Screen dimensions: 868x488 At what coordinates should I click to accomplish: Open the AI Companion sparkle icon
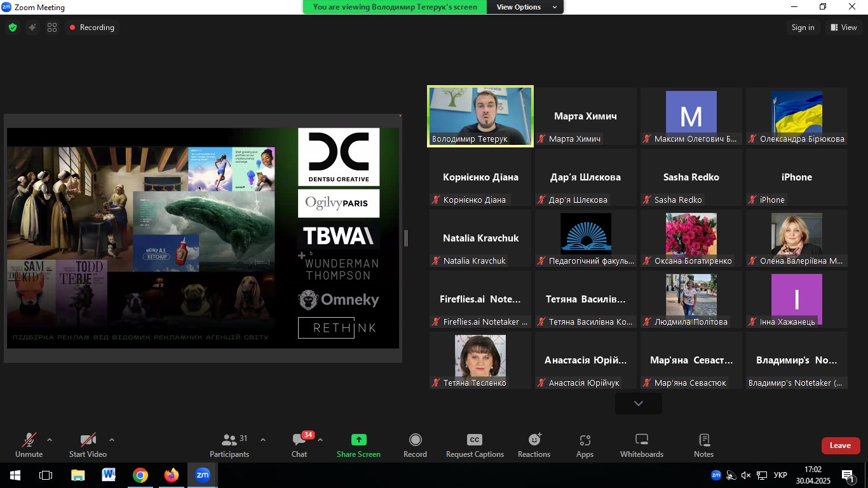(32, 27)
